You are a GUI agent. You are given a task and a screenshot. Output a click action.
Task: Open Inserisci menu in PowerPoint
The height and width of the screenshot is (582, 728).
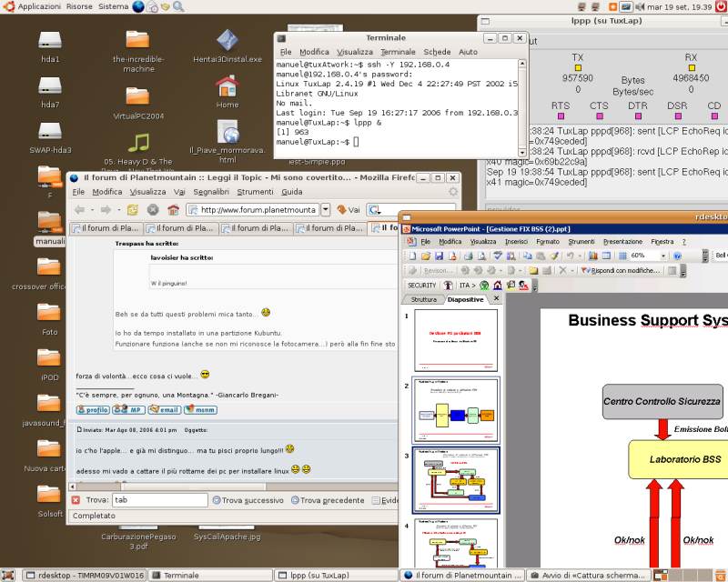(516, 241)
